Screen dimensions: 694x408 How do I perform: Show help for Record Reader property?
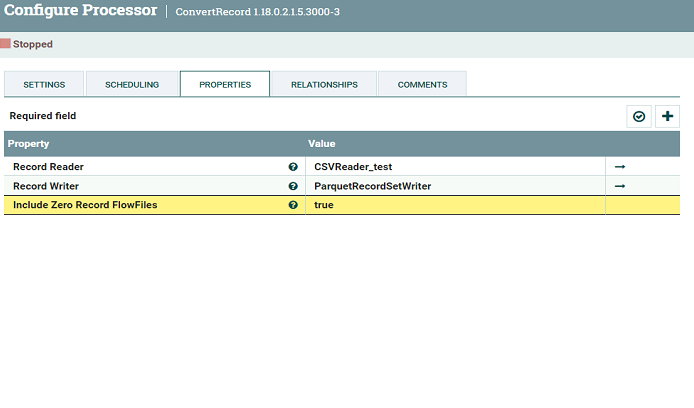tap(293, 167)
